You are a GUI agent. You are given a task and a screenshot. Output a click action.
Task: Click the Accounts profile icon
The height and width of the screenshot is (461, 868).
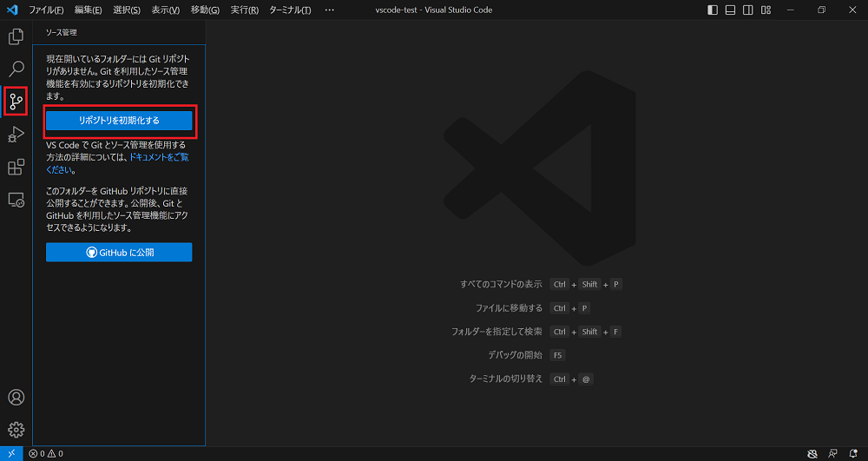click(x=16, y=398)
